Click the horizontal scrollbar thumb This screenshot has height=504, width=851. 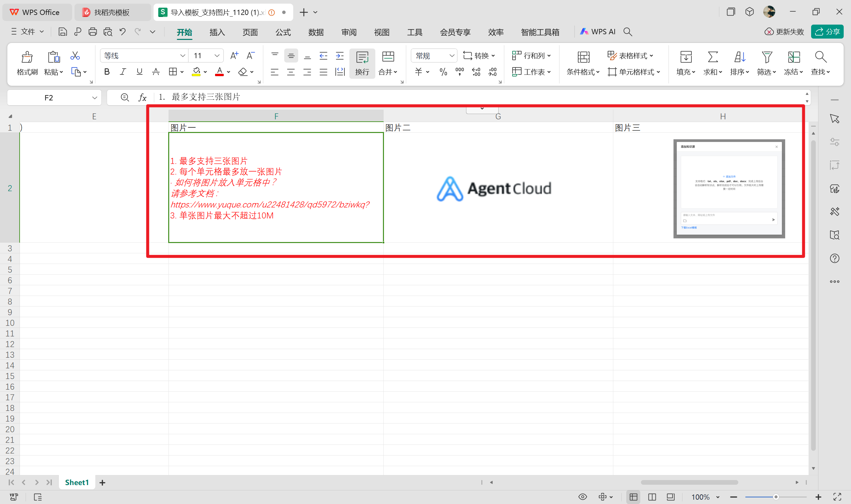(689, 482)
